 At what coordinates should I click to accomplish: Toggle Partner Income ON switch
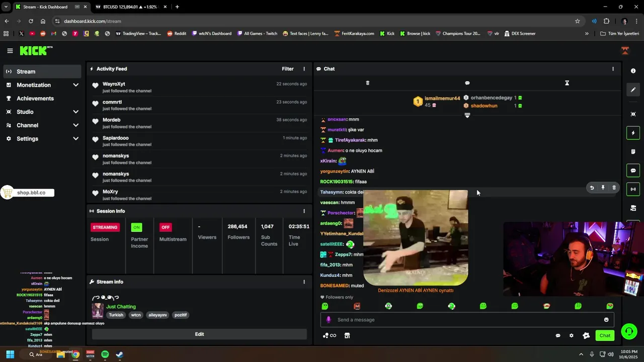tap(136, 227)
